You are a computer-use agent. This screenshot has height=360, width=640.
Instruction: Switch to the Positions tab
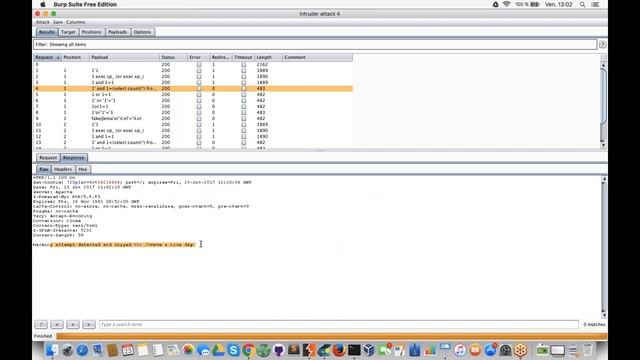tap(91, 32)
